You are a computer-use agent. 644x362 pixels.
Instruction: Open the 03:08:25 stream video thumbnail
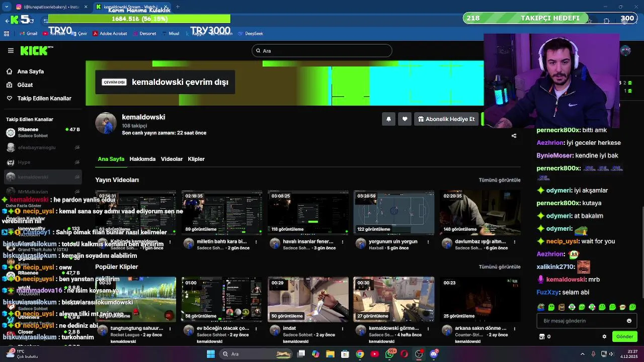click(x=308, y=213)
